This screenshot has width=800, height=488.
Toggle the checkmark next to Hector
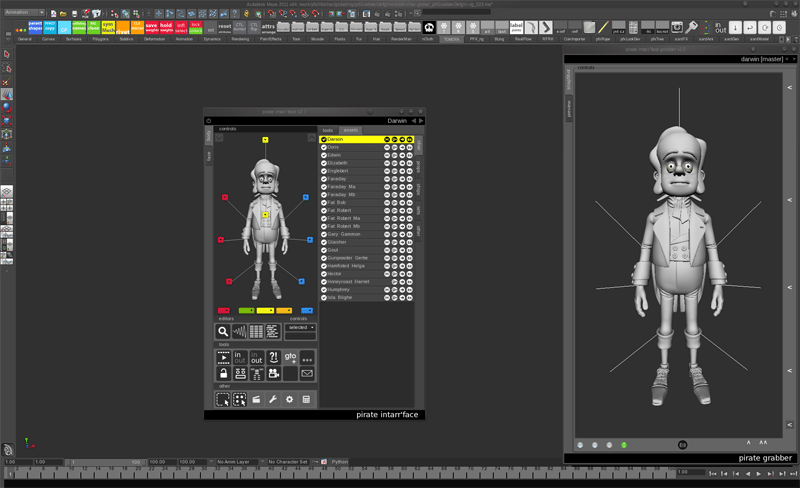[324, 274]
